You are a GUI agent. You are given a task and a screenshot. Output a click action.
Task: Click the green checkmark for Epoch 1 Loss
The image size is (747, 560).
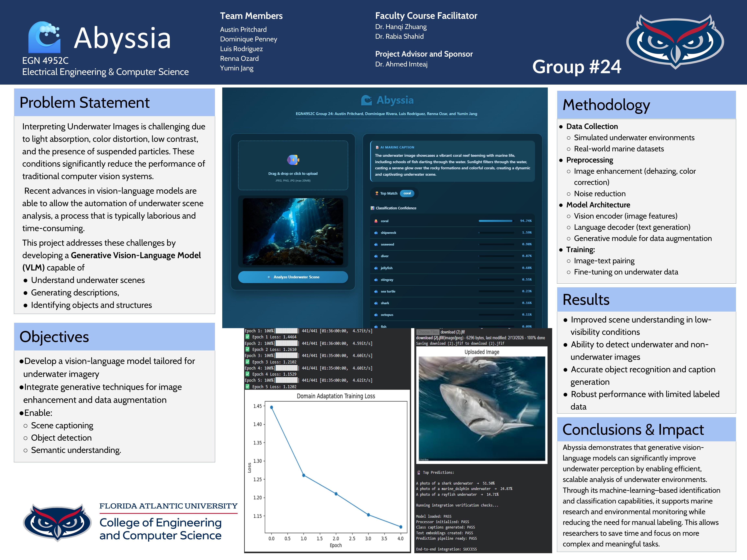[x=248, y=337]
